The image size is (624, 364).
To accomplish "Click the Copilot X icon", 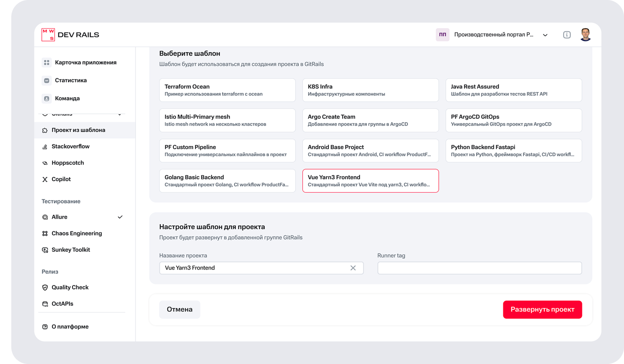I will [x=45, y=179].
